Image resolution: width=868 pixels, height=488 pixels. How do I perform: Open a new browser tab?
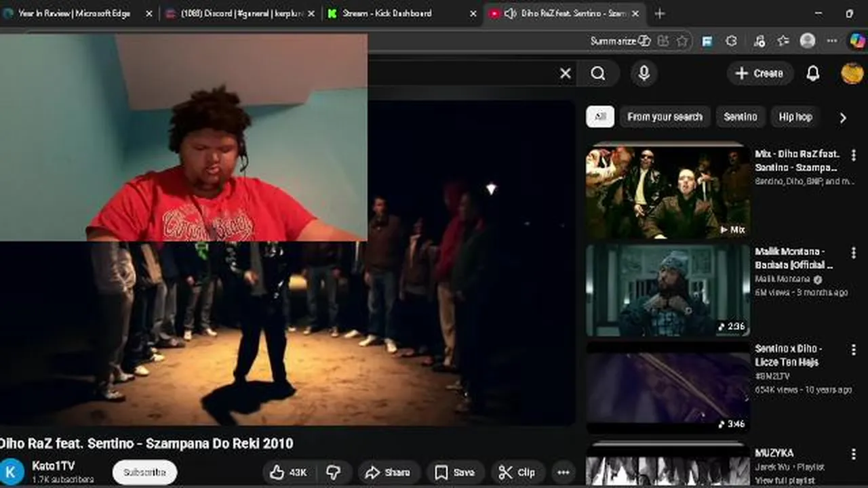tap(659, 14)
